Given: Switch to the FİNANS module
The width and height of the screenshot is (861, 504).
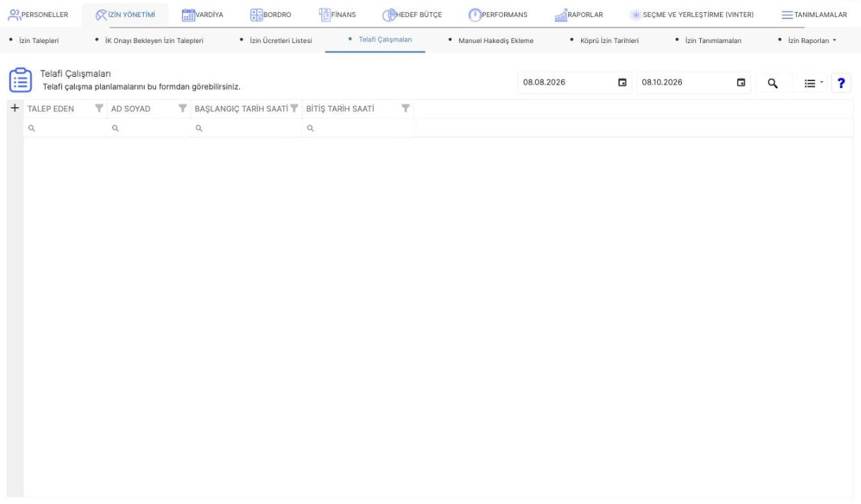Looking at the screenshot, I should [x=337, y=16].
